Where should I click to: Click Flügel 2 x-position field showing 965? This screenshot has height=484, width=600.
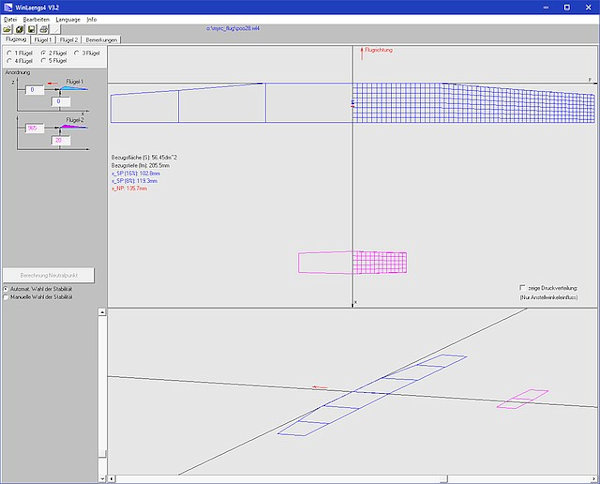(34, 128)
